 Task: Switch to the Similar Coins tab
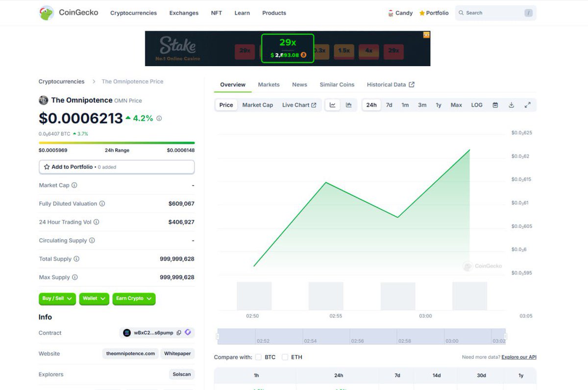(337, 85)
